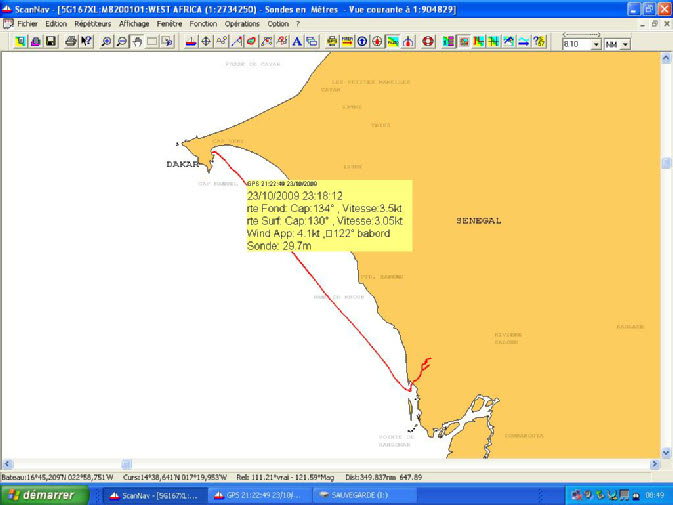
Task: Click the save (floppy disk) toolbar icon
Action: 50,42
